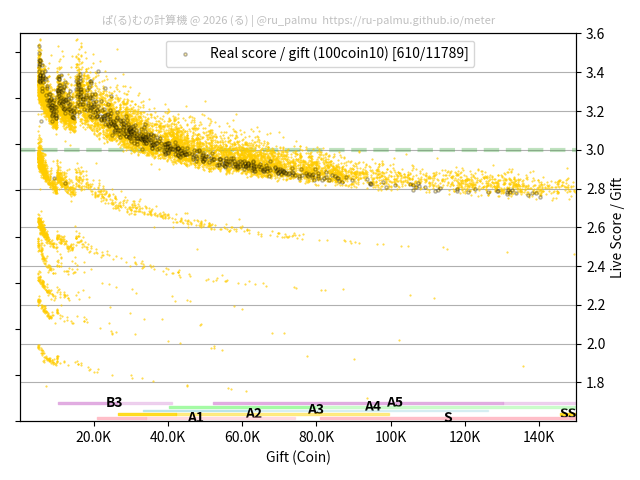Click the 1.8 y-axis tick label

tap(594, 383)
